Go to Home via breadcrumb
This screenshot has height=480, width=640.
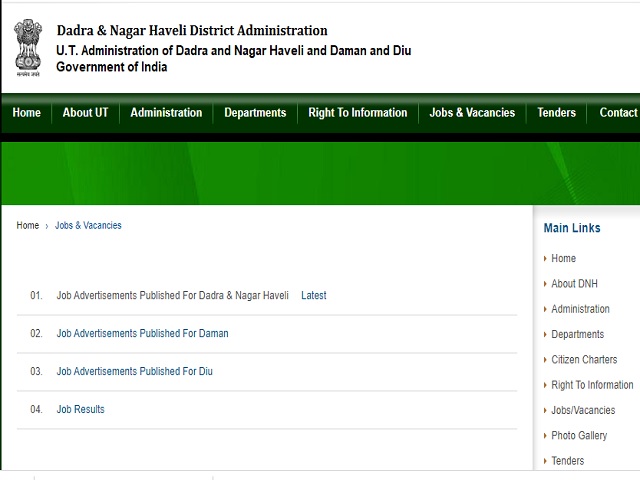click(28, 225)
